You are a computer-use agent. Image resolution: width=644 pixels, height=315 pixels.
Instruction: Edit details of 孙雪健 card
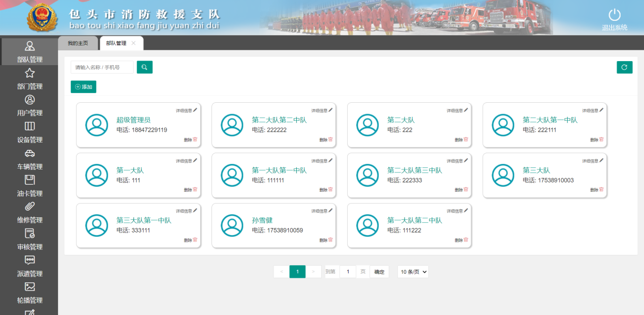tap(322, 211)
